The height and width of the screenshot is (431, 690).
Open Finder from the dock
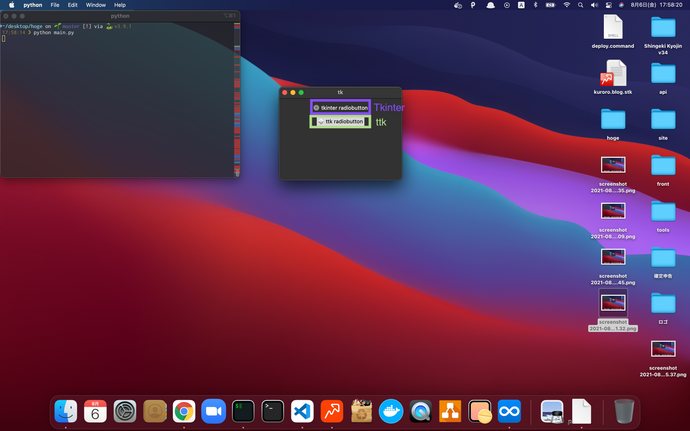point(65,411)
